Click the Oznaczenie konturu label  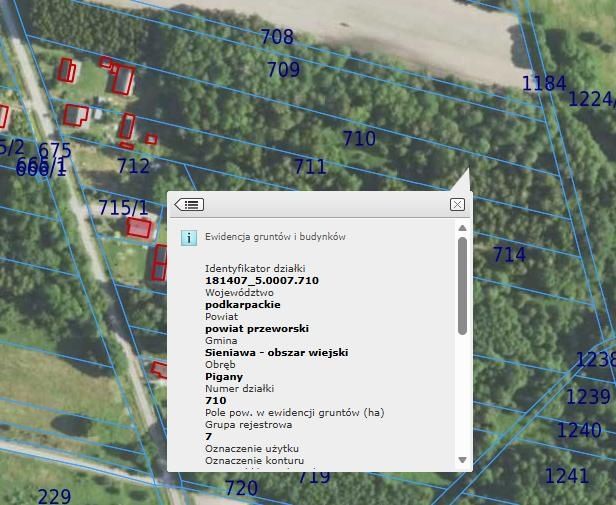click(255, 460)
